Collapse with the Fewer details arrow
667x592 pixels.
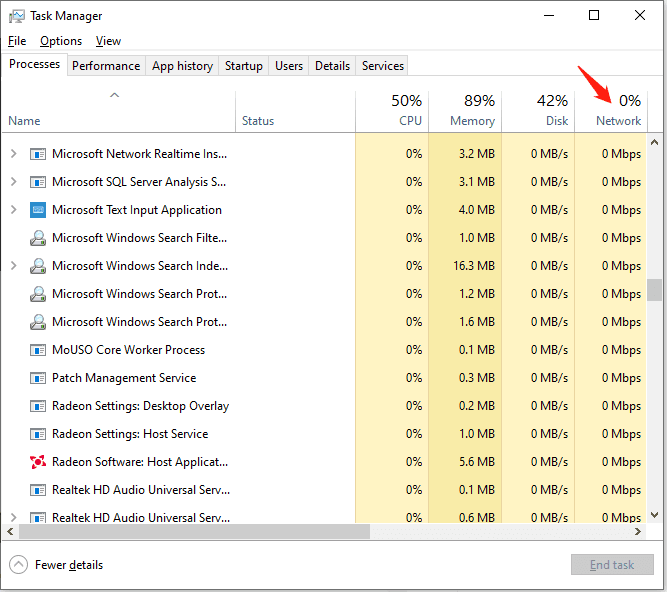[18, 565]
